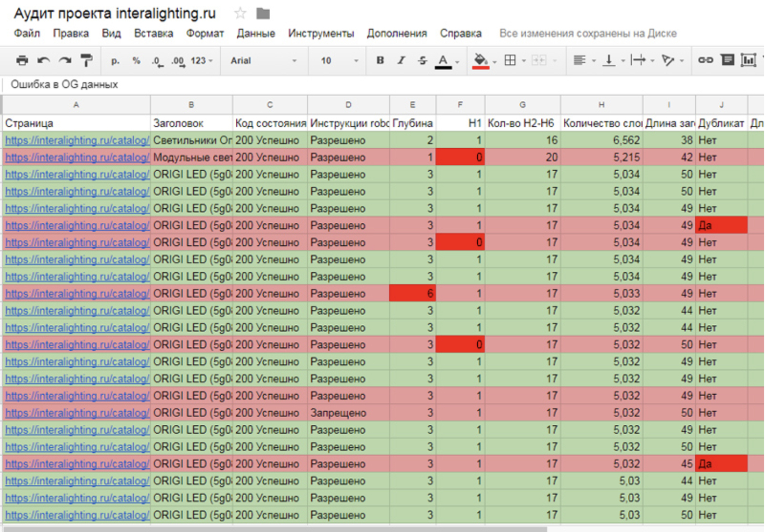Insert a chart from the toolbar

(748, 61)
